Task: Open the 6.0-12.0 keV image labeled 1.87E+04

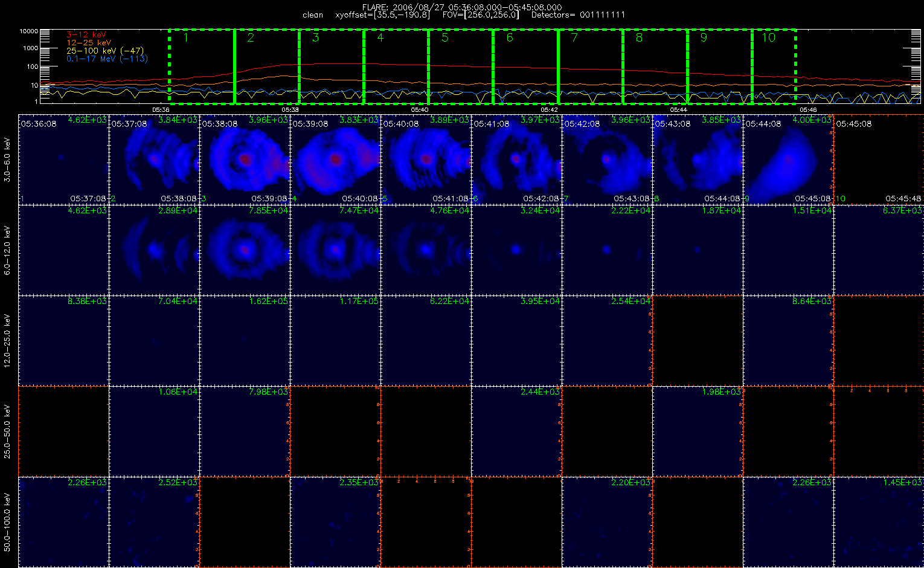Action: [x=698, y=250]
